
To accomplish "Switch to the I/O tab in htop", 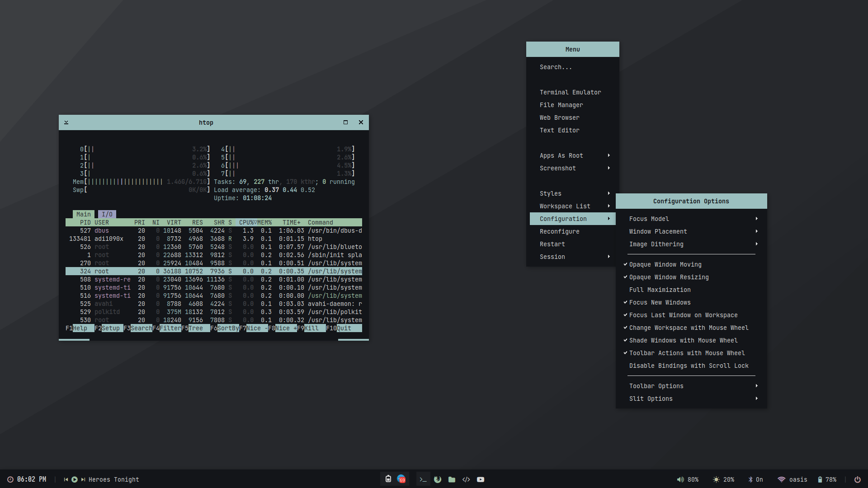I will 107,214.
